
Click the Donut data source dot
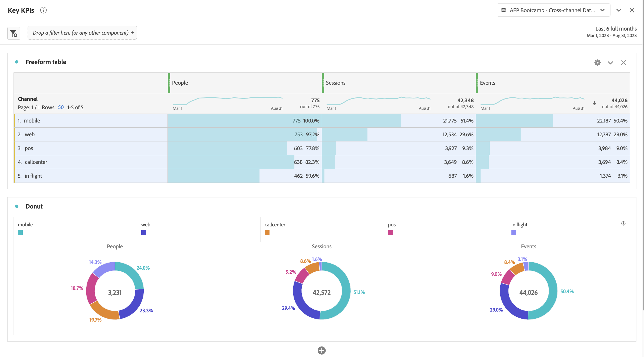click(x=17, y=206)
